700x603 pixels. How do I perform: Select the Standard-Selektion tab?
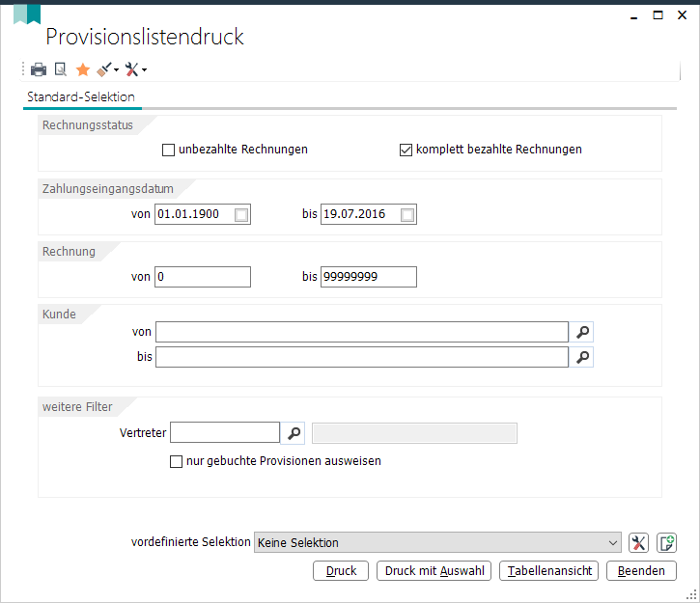81,96
